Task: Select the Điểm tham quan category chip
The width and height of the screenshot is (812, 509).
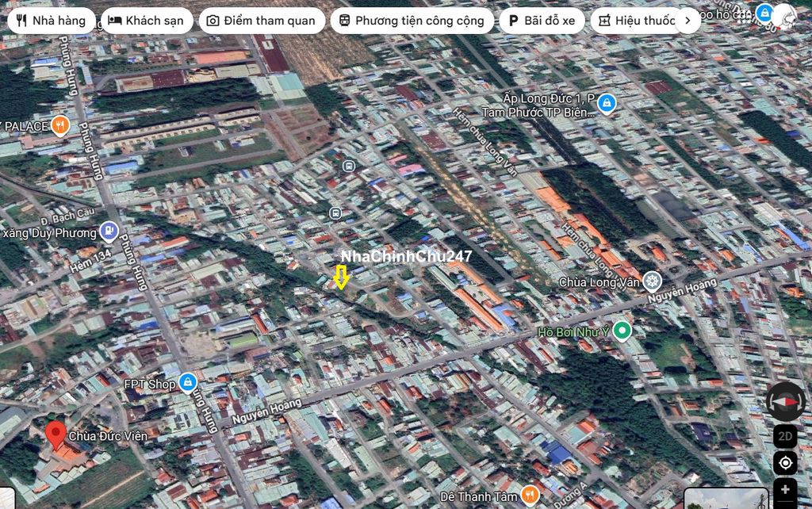Action: point(261,21)
